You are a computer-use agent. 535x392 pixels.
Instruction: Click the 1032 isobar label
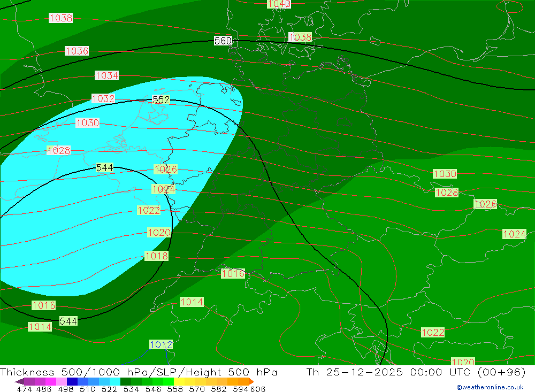[x=103, y=98]
